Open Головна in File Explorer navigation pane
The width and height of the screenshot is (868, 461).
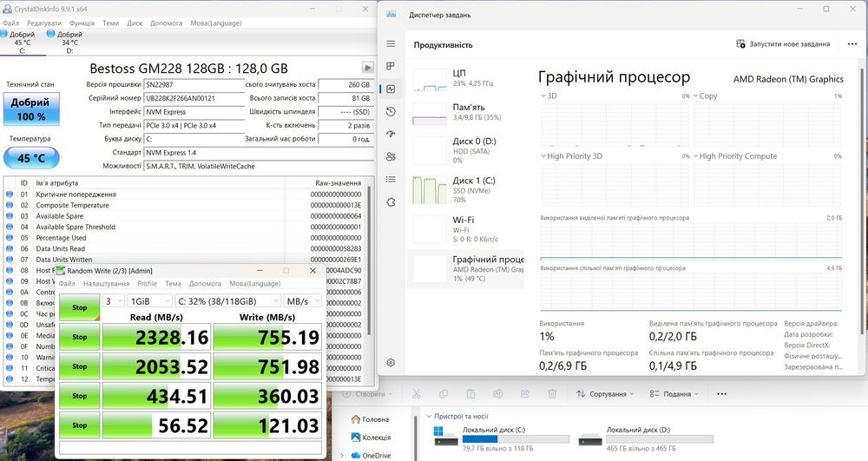tap(370, 419)
